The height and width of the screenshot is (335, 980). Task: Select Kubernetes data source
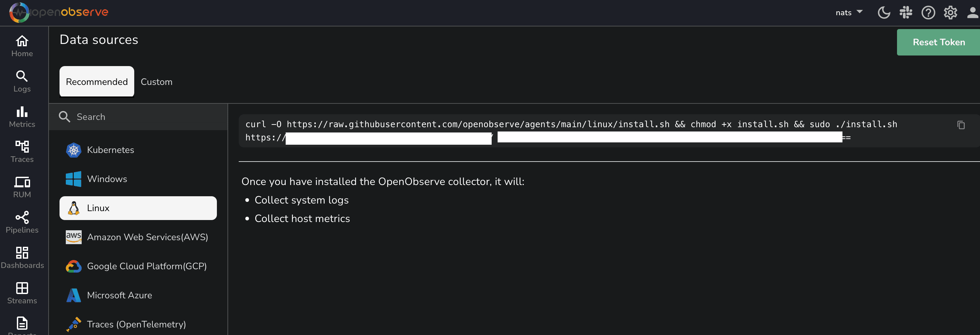pos(110,150)
